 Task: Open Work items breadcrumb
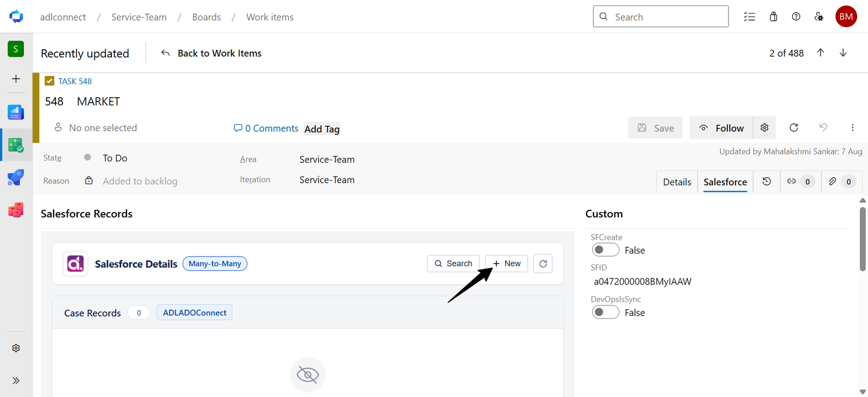(x=270, y=17)
